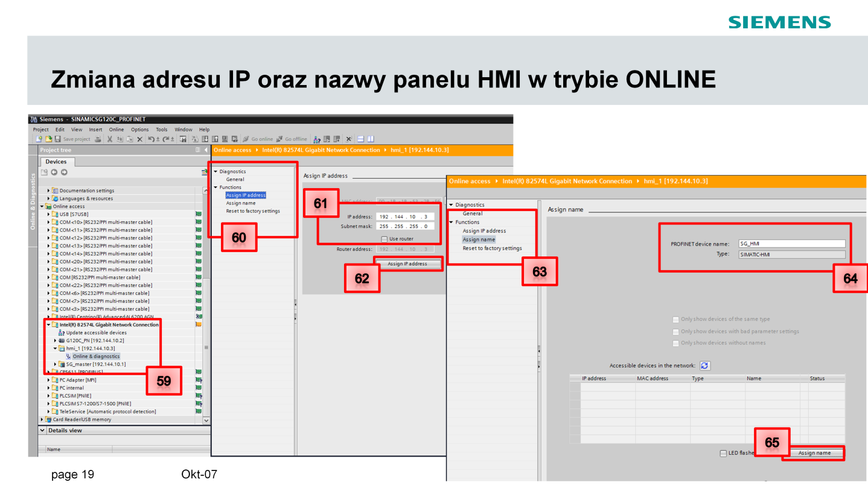
Task: Open the Tools menu
Action: pos(162,129)
